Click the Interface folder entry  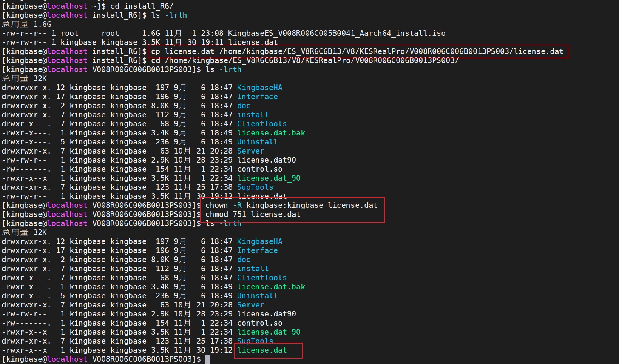tap(257, 97)
